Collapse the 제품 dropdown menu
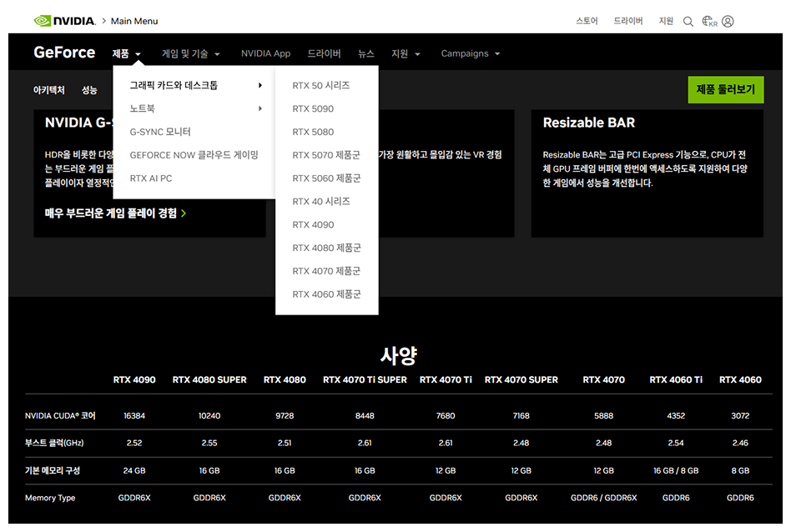The width and height of the screenshot is (791, 532). click(x=126, y=53)
